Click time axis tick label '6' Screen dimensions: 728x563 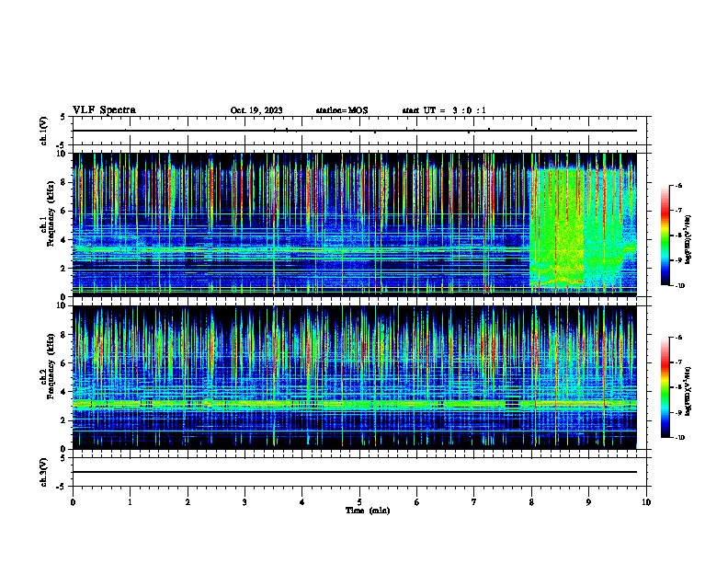pos(417,502)
